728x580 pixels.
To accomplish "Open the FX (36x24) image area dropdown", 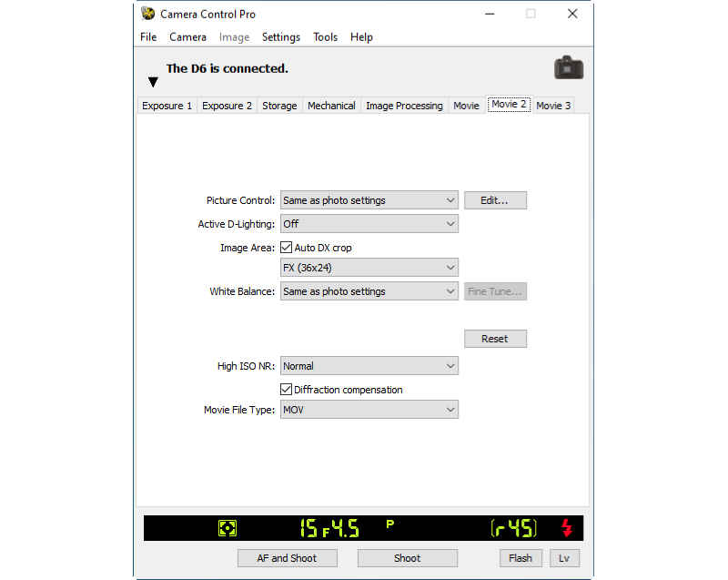I will coord(369,268).
